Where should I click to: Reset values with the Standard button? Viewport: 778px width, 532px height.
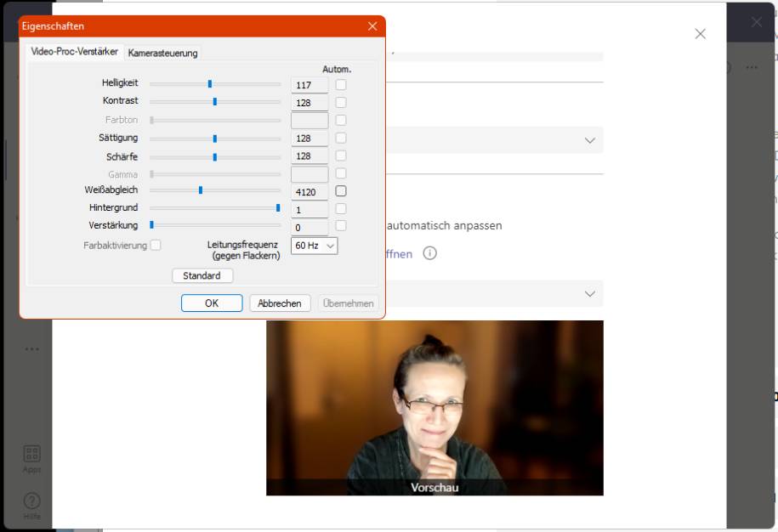[x=202, y=275]
